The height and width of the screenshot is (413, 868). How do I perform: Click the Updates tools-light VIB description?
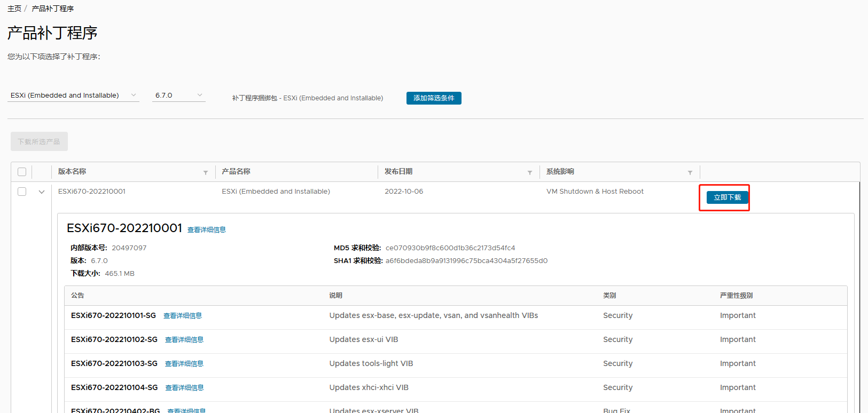tap(371, 363)
